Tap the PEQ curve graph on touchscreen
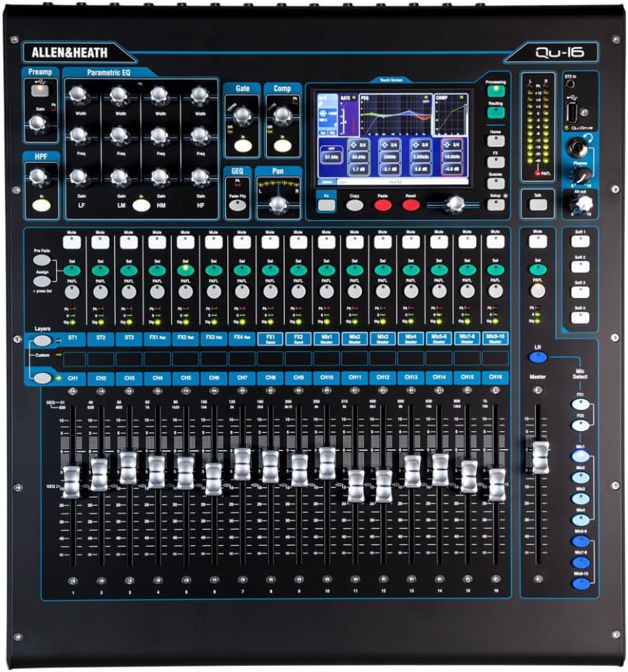Screen dimensions: 628x672 tap(396, 114)
